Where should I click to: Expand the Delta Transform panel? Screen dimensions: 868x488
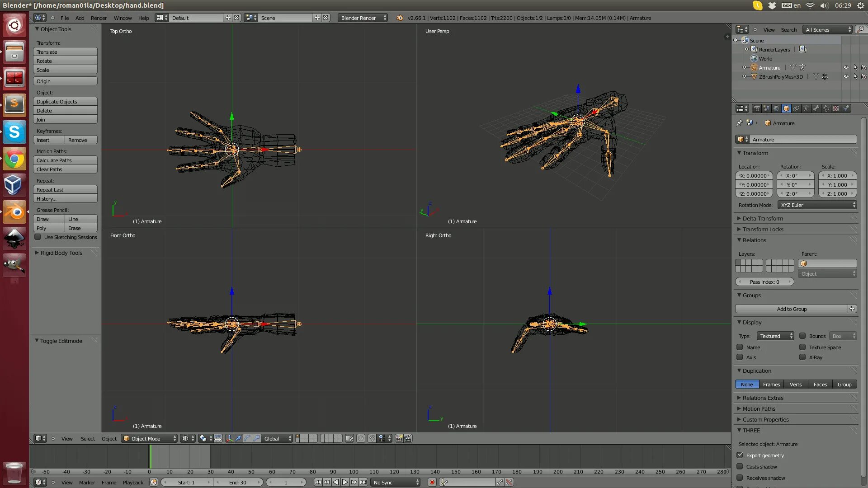pos(763,218)
